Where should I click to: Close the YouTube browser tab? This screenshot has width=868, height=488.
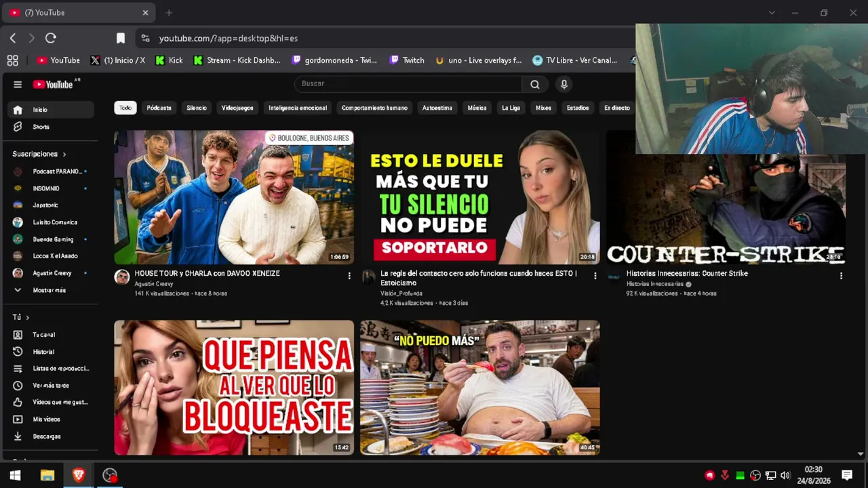(x=145, y=13)
